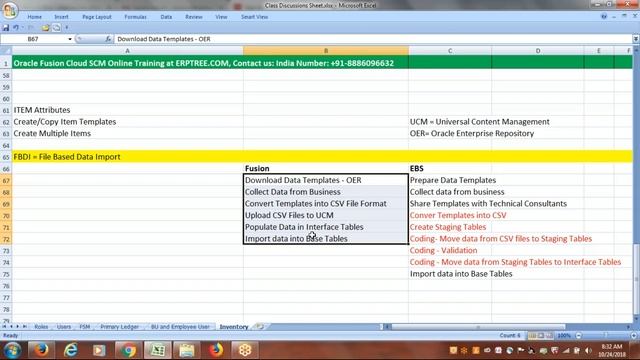Open the Undo history dropdown arrow

point(22,28)
